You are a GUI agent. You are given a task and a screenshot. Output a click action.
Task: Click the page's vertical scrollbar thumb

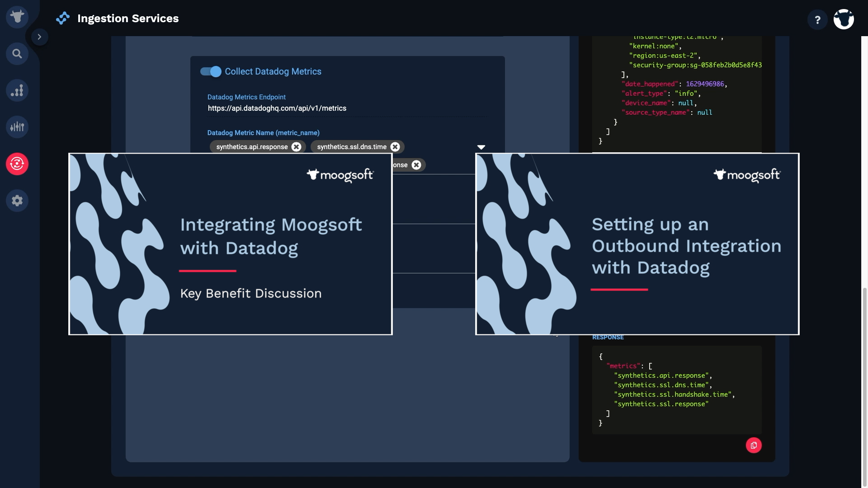(864, 388)
